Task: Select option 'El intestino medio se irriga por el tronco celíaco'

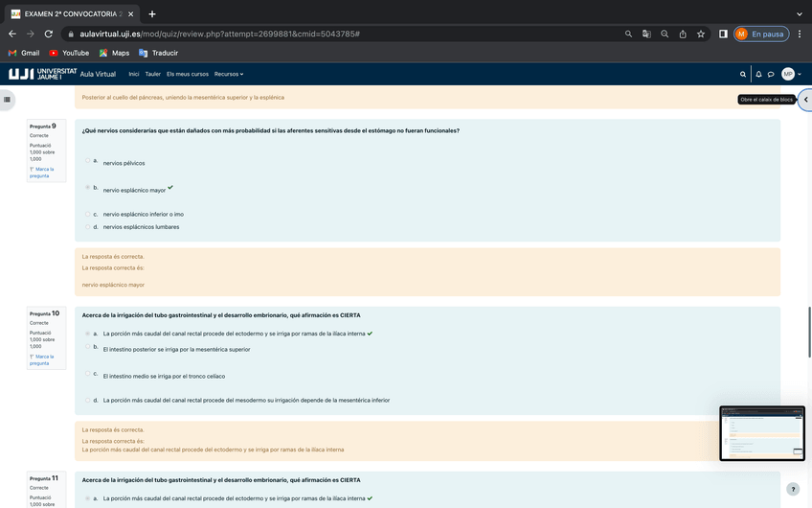Action: 88,374
